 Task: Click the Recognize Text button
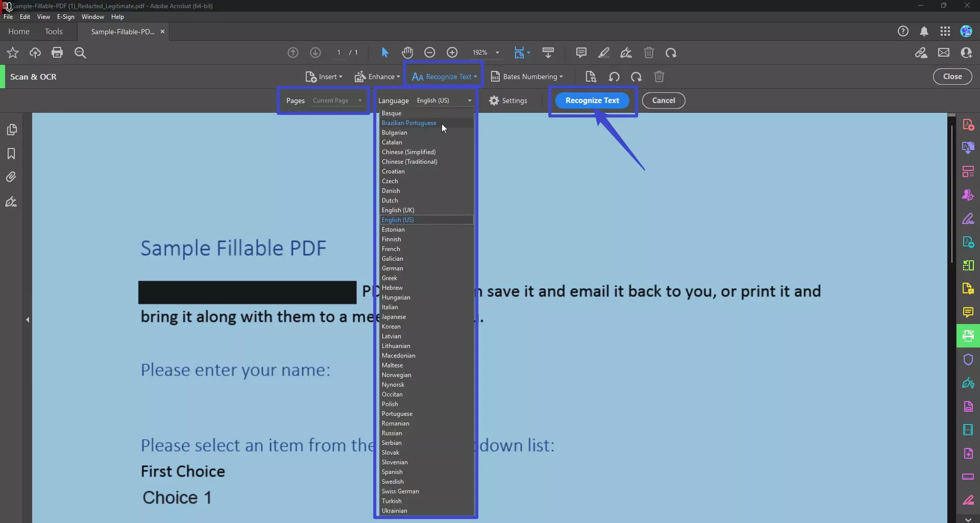click(x=592, y=101)
